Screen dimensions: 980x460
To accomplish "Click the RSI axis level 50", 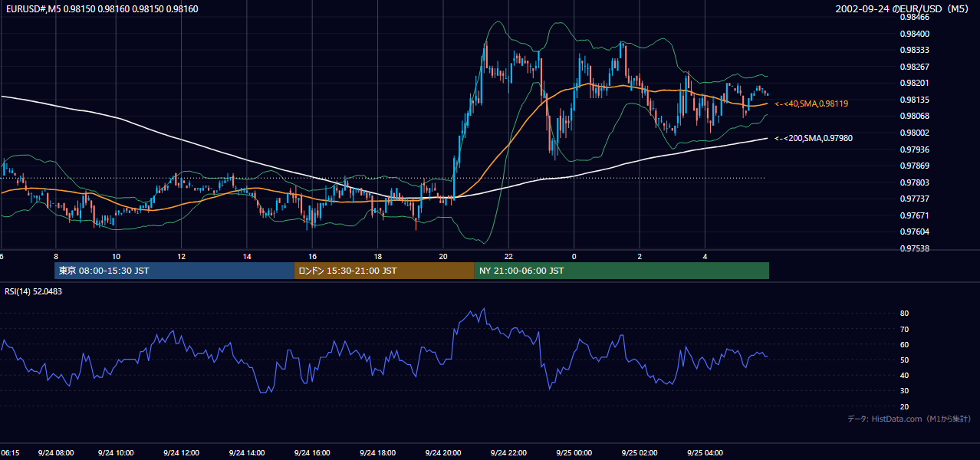I will [905, 360].
